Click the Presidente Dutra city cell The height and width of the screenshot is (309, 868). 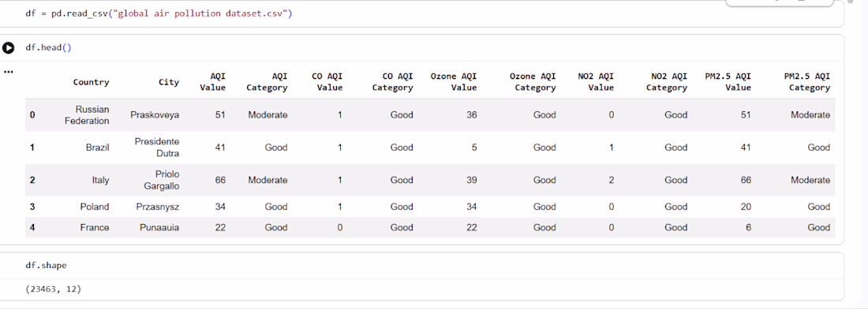click(157, 147)
